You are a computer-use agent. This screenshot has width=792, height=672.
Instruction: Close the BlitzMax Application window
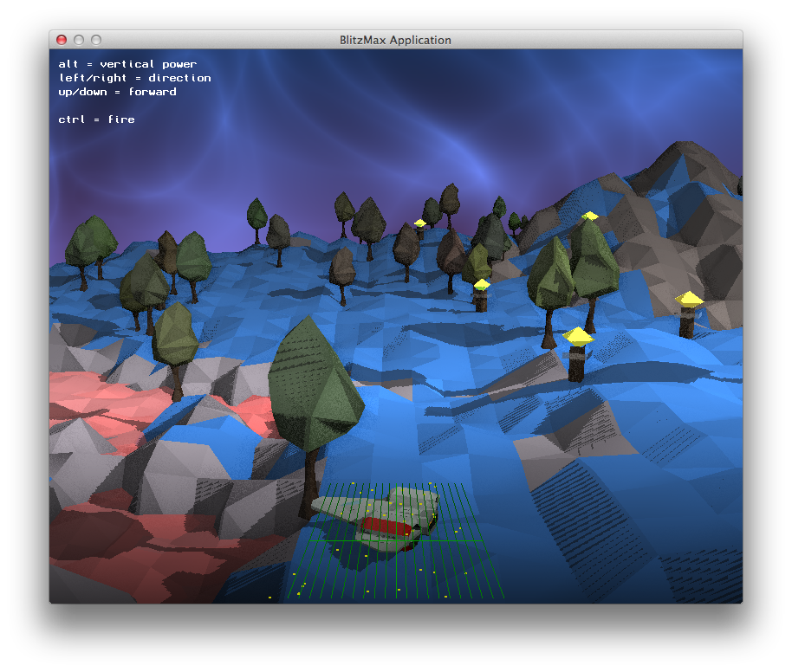pos(62,40)
